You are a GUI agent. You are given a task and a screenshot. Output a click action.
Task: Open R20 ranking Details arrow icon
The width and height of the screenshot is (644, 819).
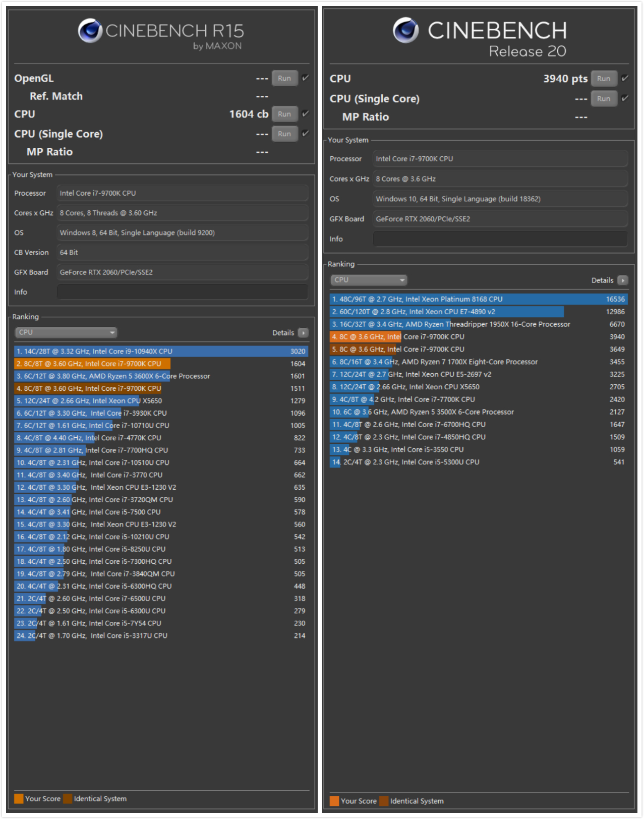point(623,280)
